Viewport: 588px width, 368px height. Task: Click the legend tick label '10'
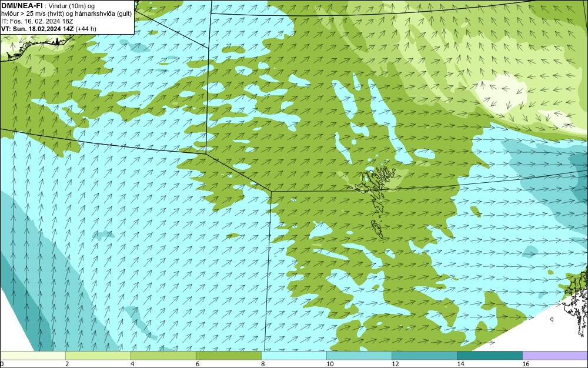[330, 364]
